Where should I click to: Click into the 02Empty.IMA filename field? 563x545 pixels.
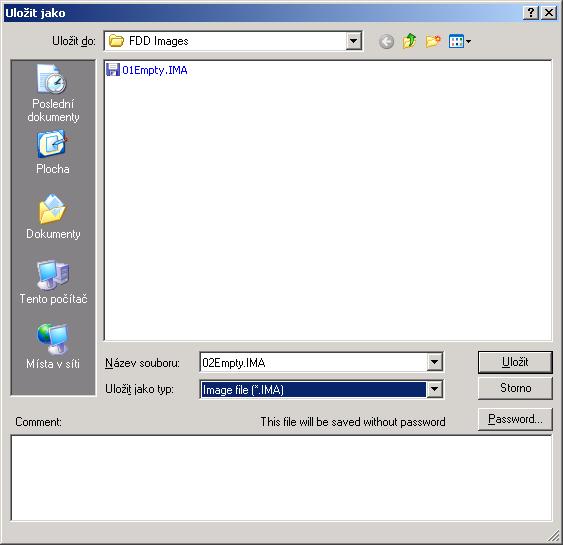coord(313,362)
